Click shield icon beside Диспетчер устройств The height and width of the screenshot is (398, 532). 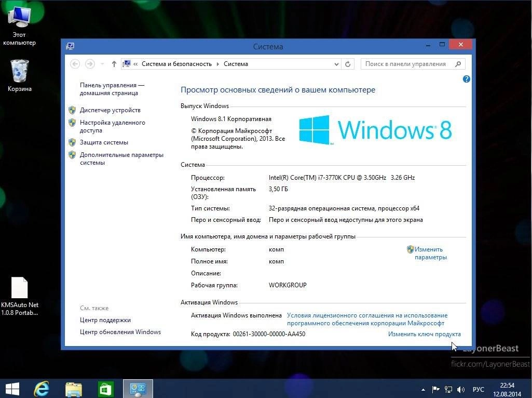tap(72, 110)
